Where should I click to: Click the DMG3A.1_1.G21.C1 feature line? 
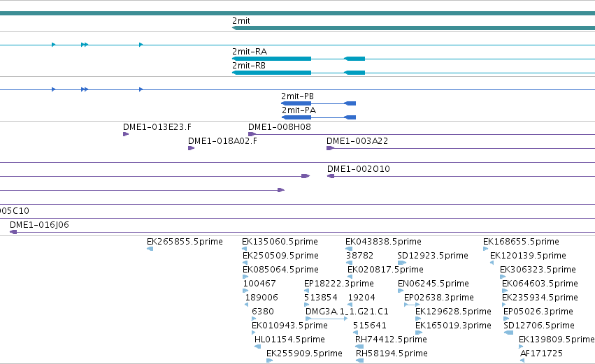[x=327, y=319]
